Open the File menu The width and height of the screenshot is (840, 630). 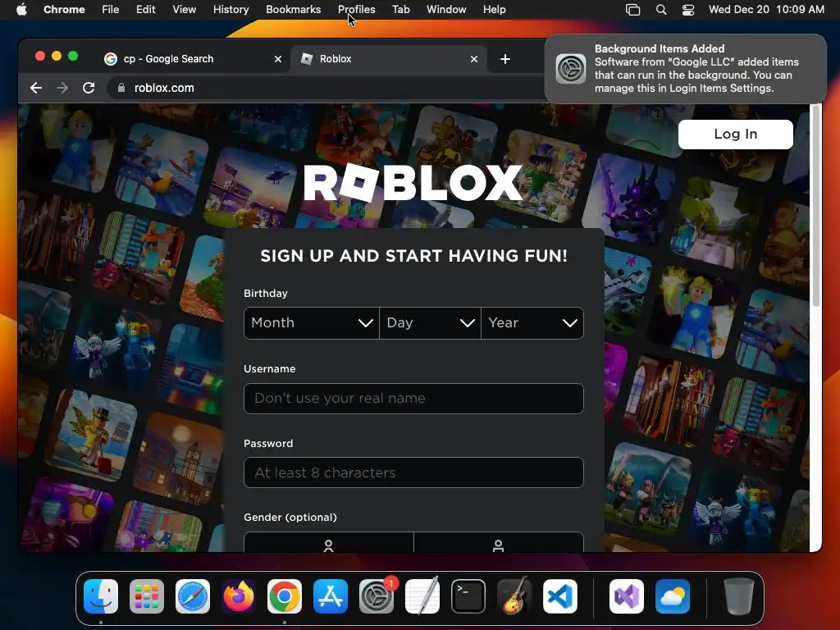click(111, 10)
